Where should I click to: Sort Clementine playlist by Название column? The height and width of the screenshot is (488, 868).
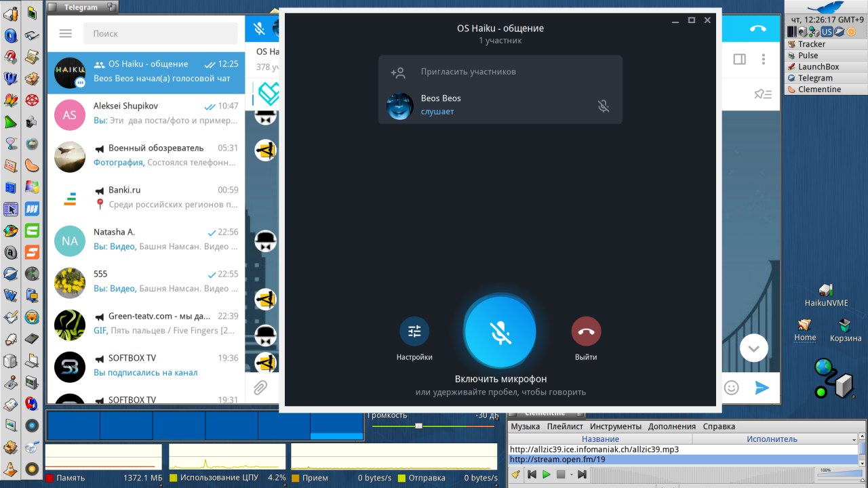[600, 439]
